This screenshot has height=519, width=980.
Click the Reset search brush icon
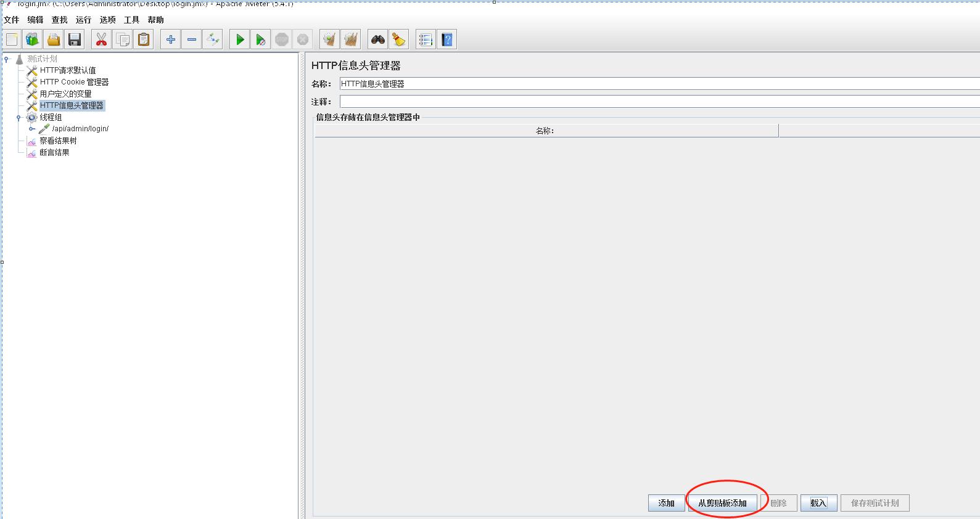tap(399, 40)
